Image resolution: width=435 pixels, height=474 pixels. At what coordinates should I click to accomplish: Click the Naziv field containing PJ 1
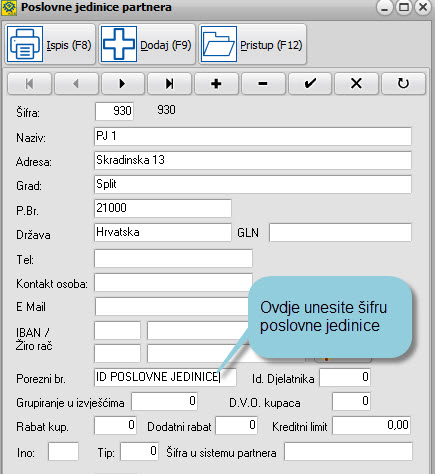point(253,136)
